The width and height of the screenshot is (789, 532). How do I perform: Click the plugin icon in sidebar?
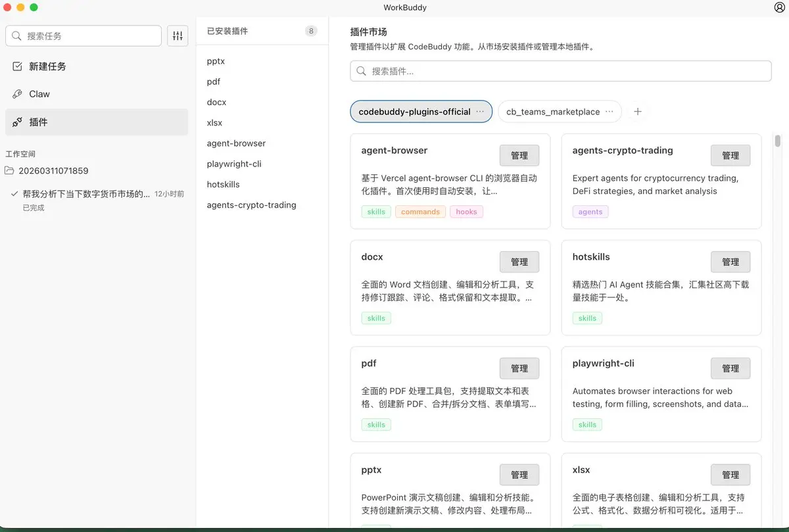(17, 122)
